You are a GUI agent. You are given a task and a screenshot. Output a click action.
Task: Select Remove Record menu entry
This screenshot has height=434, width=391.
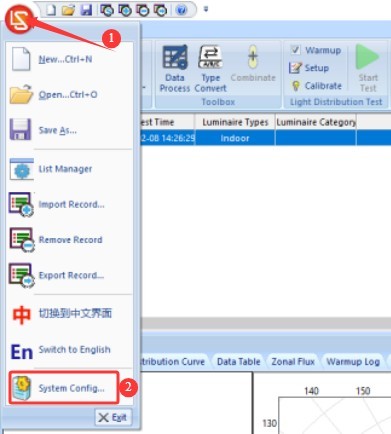tap(69, 240)
